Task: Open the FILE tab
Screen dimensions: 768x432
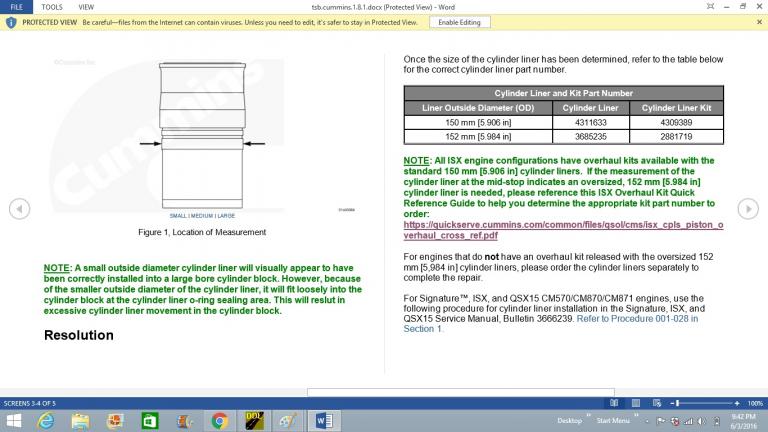Action: pos(16,7)
